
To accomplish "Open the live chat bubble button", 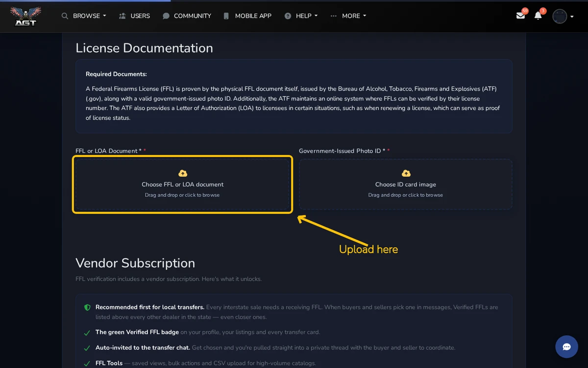I will (x=566, y=347).
